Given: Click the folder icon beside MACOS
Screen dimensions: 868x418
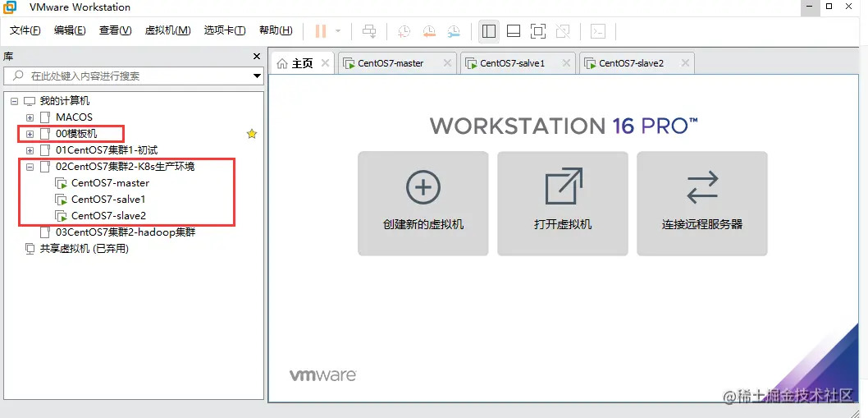Looking at the screenshot, I should [45, 117].
